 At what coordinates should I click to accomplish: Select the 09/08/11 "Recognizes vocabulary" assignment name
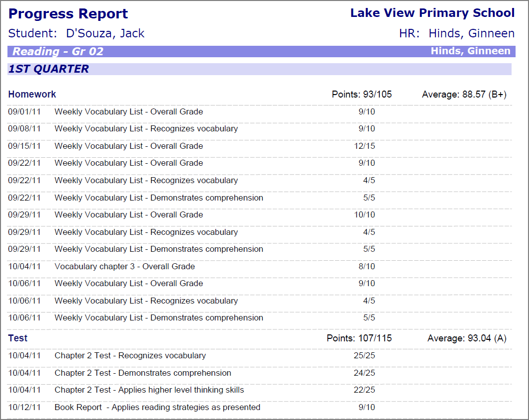click(x=146, y=129)
